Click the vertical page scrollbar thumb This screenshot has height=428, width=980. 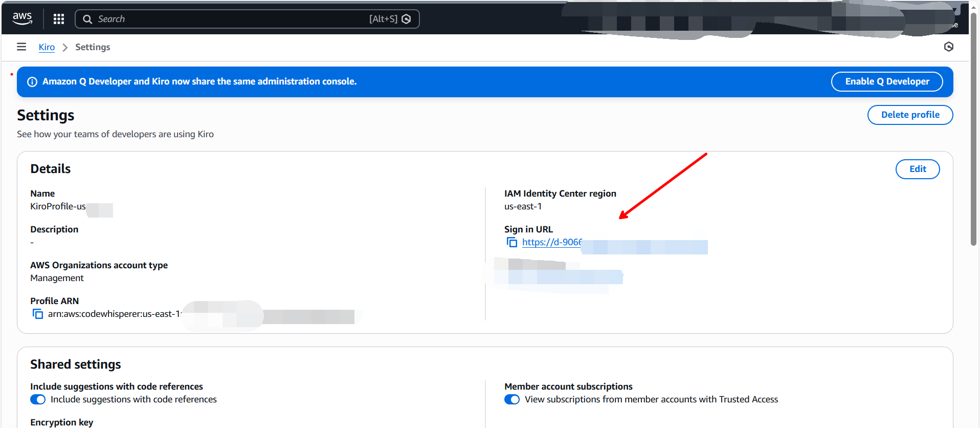(973, 128)
